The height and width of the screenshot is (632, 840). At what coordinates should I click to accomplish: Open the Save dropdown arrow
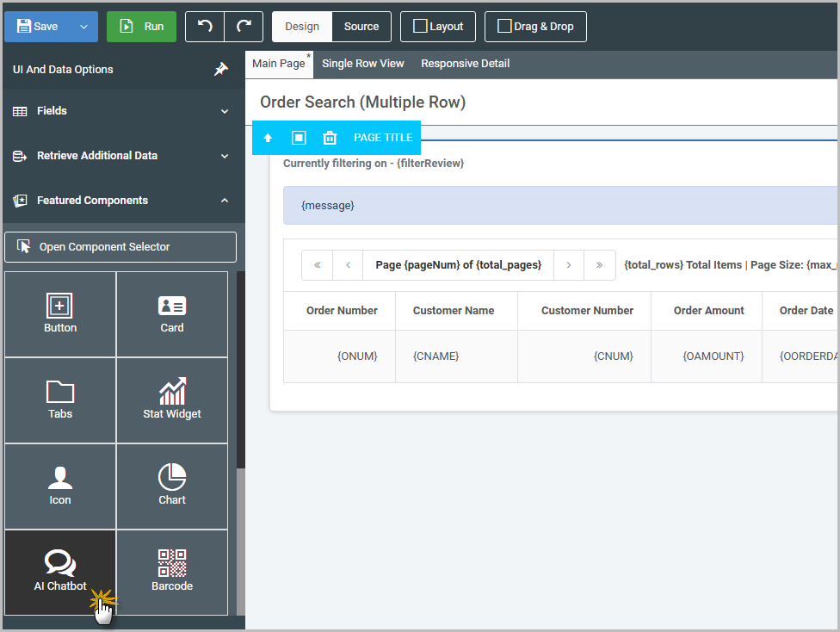pyautogui.click(x=83, y=27)
